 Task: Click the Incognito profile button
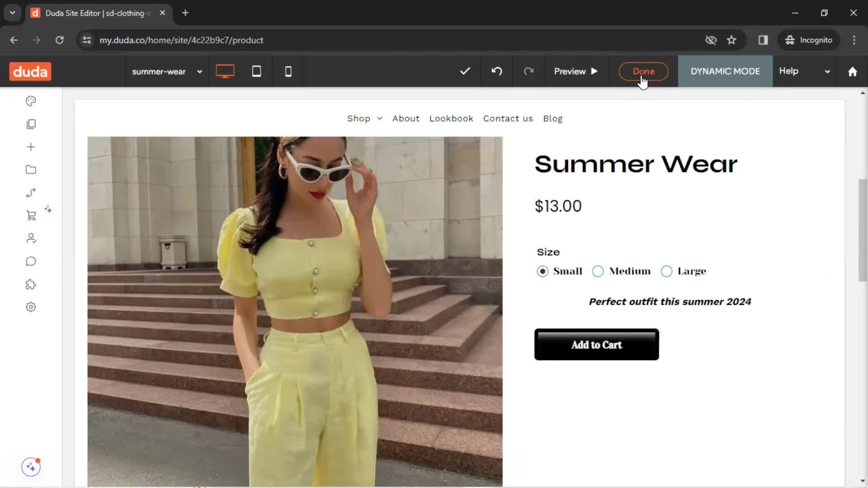click(x=808, y=40)
